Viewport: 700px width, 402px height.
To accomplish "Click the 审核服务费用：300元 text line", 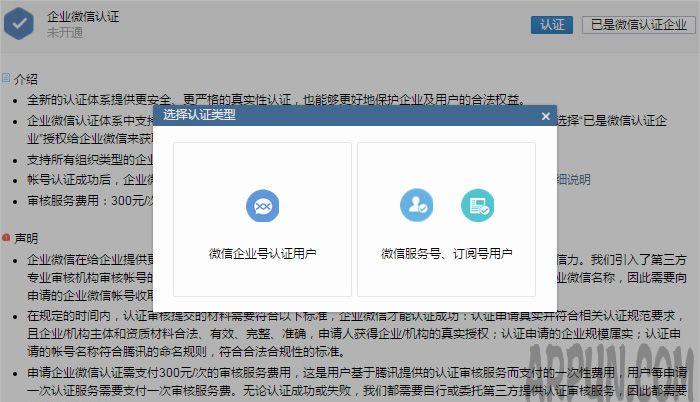I will (x=90, y=201).
